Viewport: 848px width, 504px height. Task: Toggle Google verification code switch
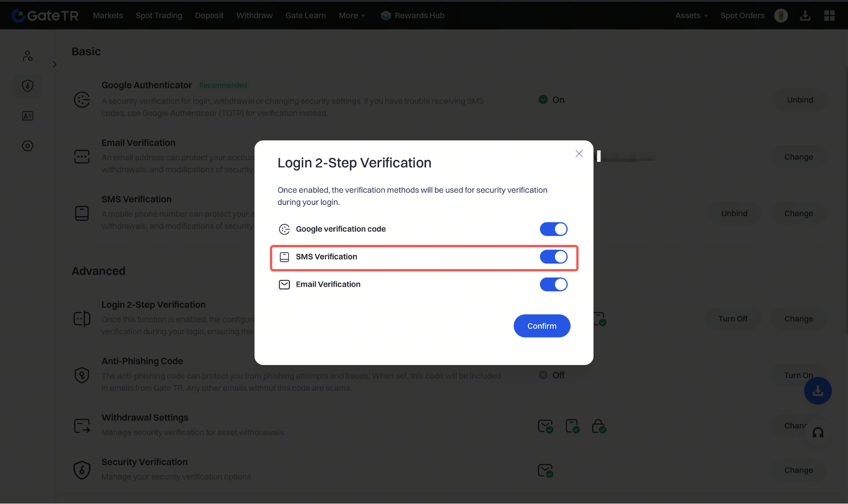[x=553, y=229]
